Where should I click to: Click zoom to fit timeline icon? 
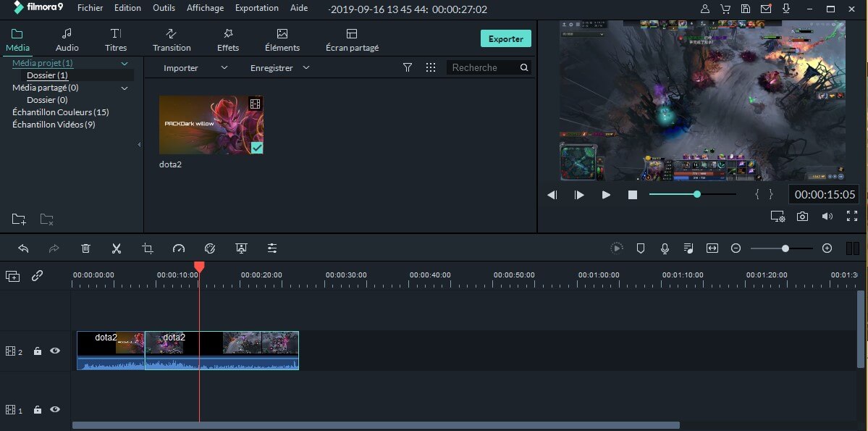point(712,248)
